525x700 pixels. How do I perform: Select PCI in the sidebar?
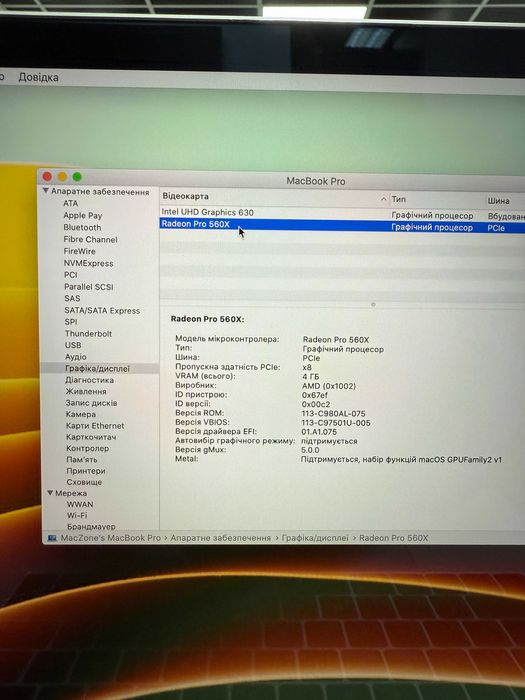tap(71, 275)
